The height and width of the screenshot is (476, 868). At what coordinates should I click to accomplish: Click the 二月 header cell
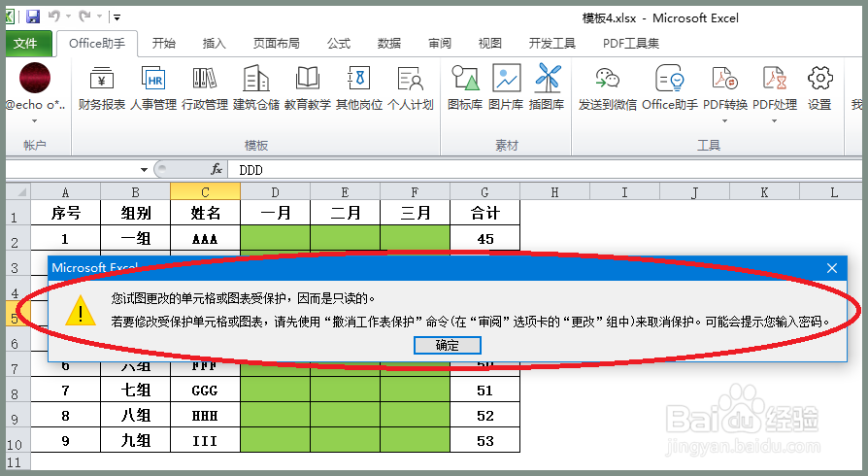coord(346,212)
